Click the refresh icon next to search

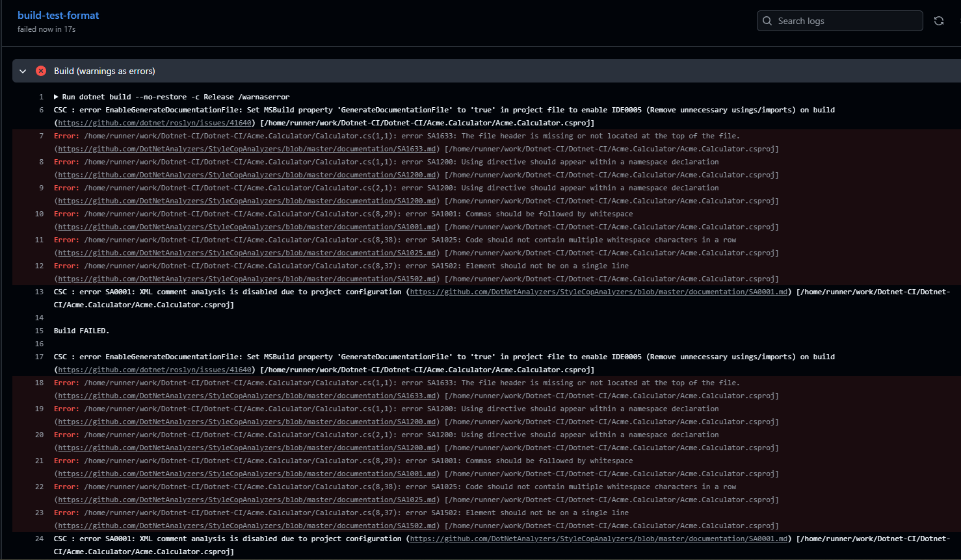[x=938, y=21]
